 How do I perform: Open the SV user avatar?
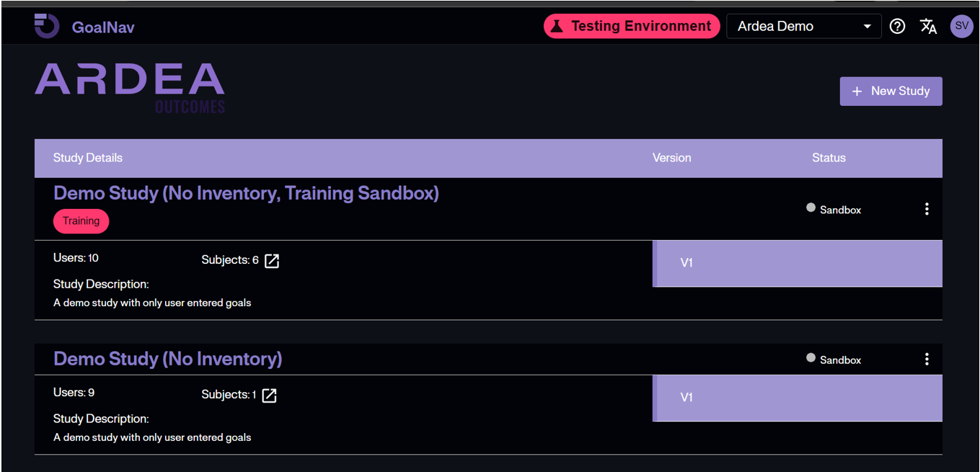(x=962, y=26)
